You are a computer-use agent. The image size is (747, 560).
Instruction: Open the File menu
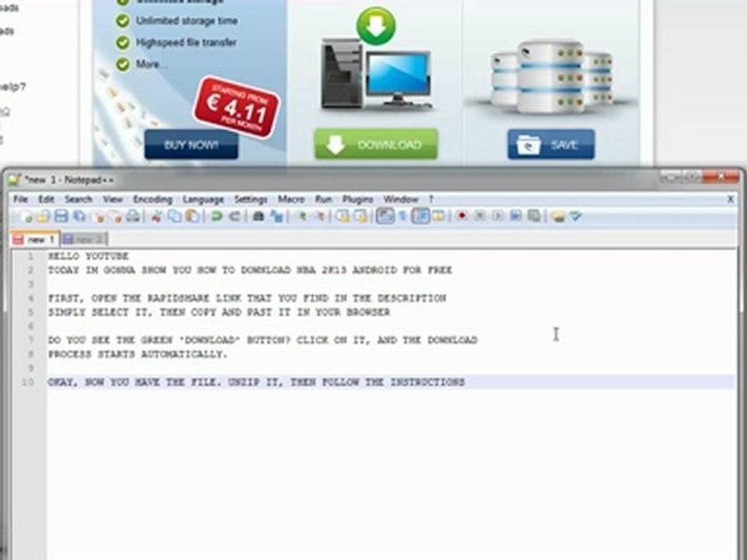coord(20,199)
